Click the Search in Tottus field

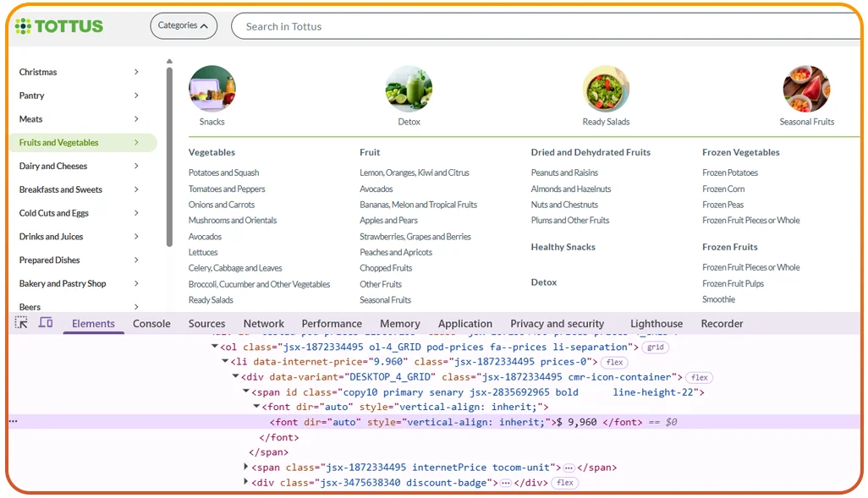(x=541, y=26)
